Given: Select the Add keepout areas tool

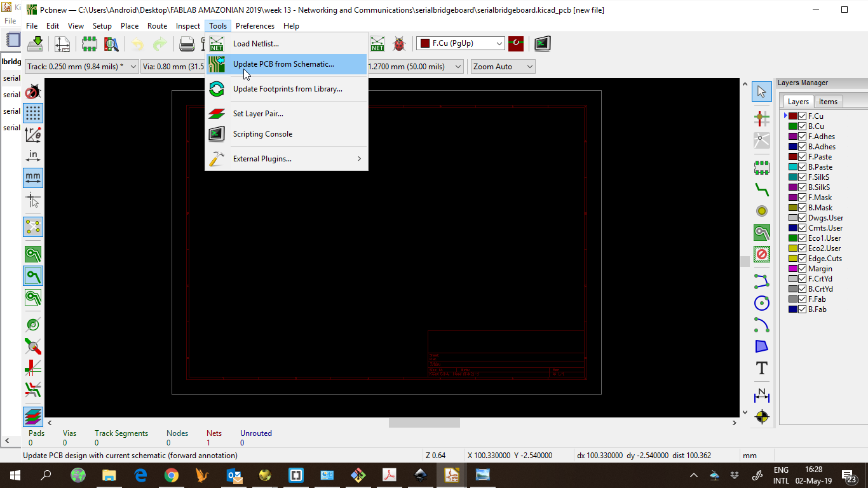Looking at the screenshot, I should click(761, 254).
